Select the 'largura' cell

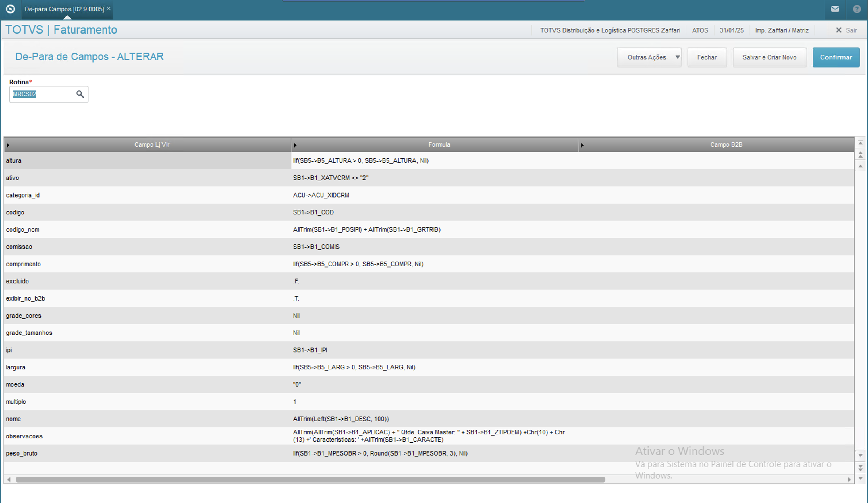click(x=147, y=367)
